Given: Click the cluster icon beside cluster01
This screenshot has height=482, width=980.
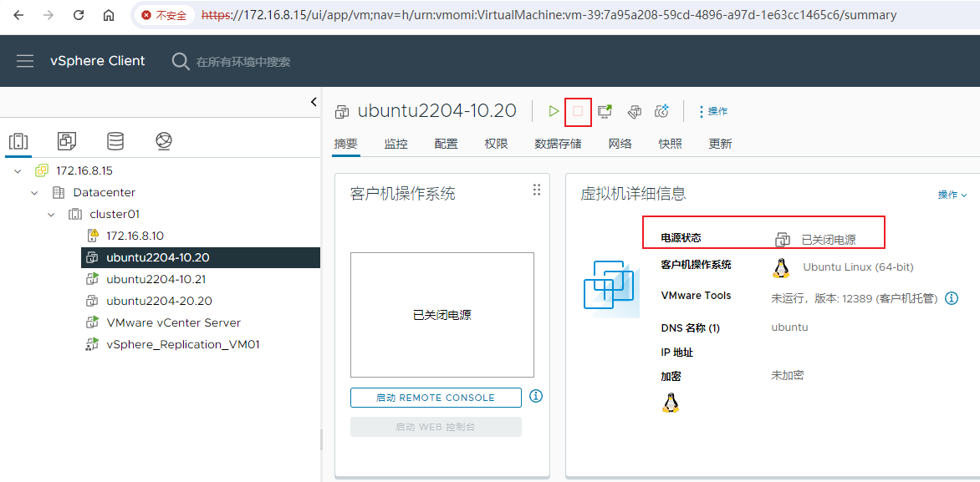Looking at the screenshot, I should pyautogui.click(x=75, y=214).
